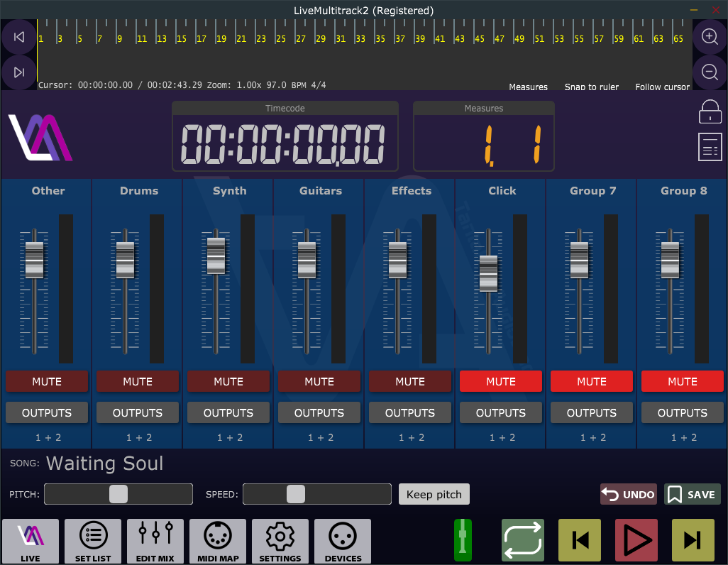The image size is (728, 565).
Task: Switch to the Live tab
Action: click(x=31, y=541)
